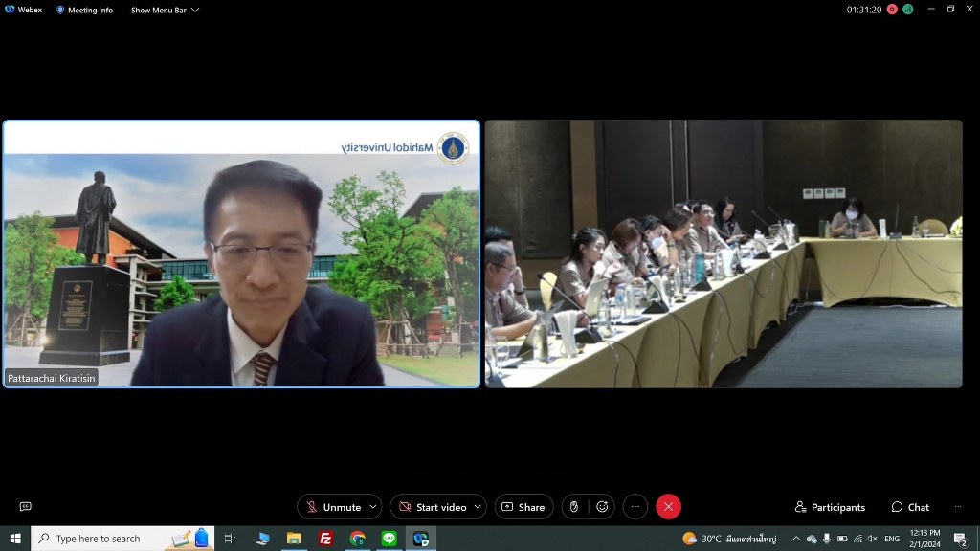Raise hand using the hand icon

573,507
